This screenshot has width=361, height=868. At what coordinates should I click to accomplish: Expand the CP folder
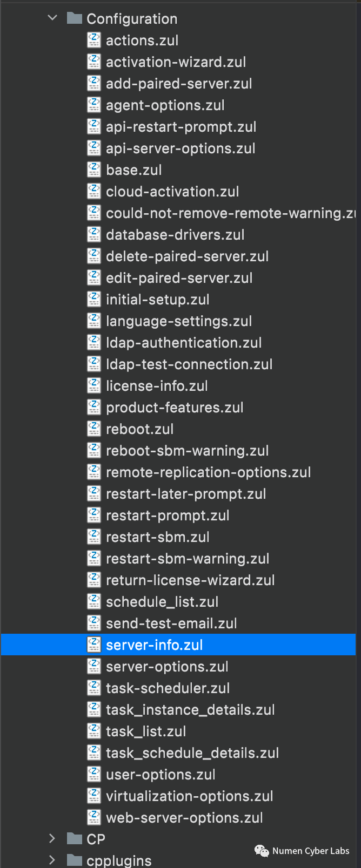pos(52,838)
